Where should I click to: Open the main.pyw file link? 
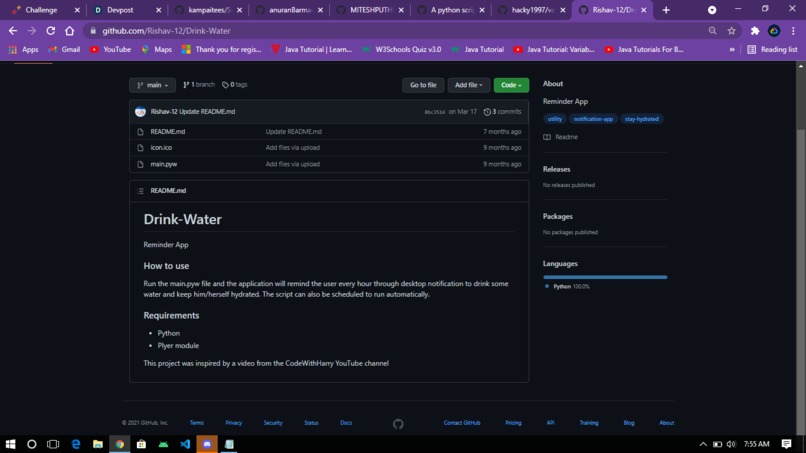163,164
